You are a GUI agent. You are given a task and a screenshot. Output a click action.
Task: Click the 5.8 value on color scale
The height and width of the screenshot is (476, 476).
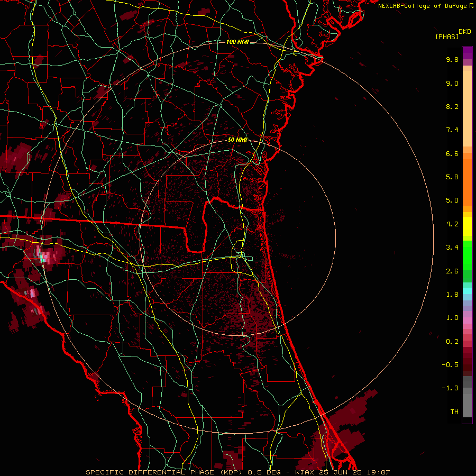[x=452, y=177]
